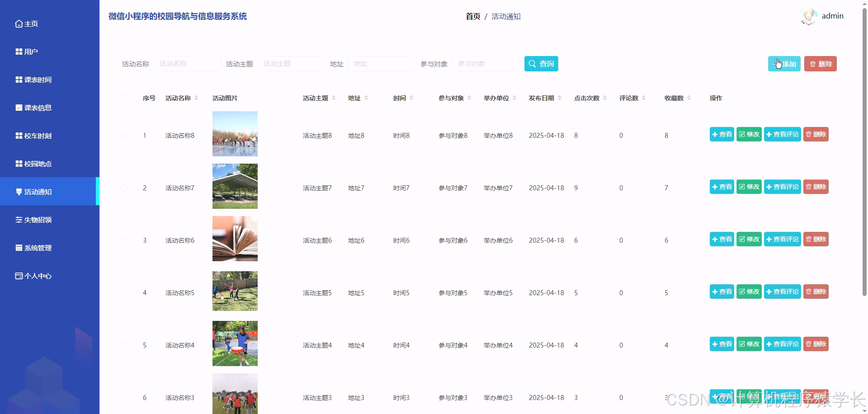Click 查看 for 活动名称7

[722, 187]
